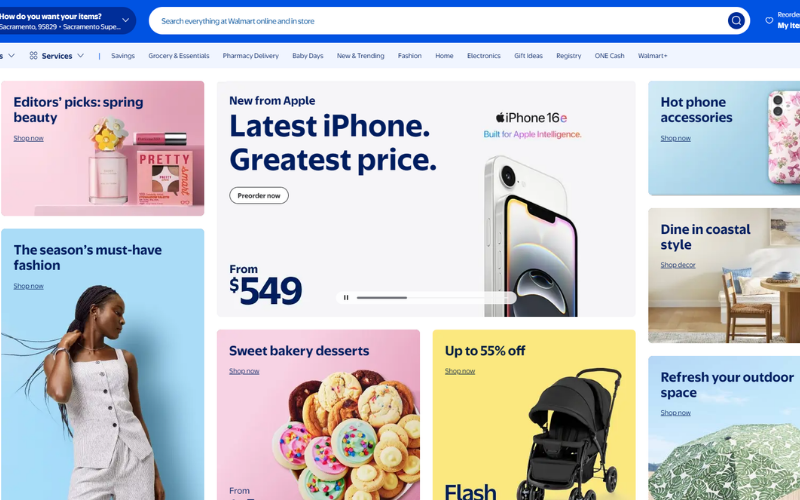Open the stroller Up to 55% off tile
This screenshot has width=800, height=500.
(534, 415)
